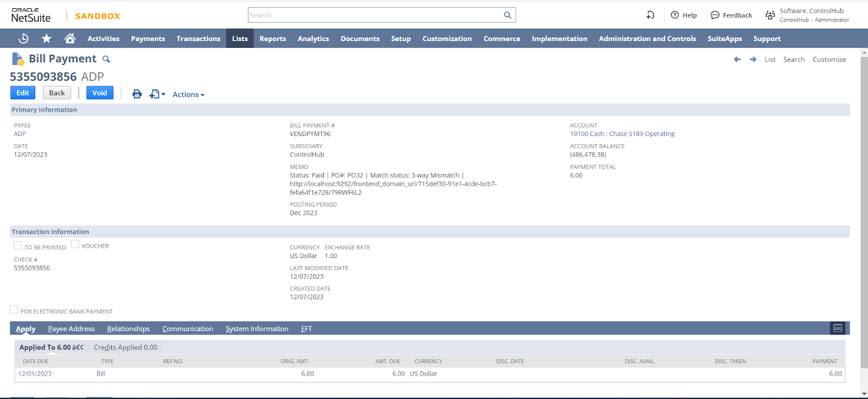Viewport: 868px width, 399px height.
Task: Open the Analytics menu
Action: [313, 38]
